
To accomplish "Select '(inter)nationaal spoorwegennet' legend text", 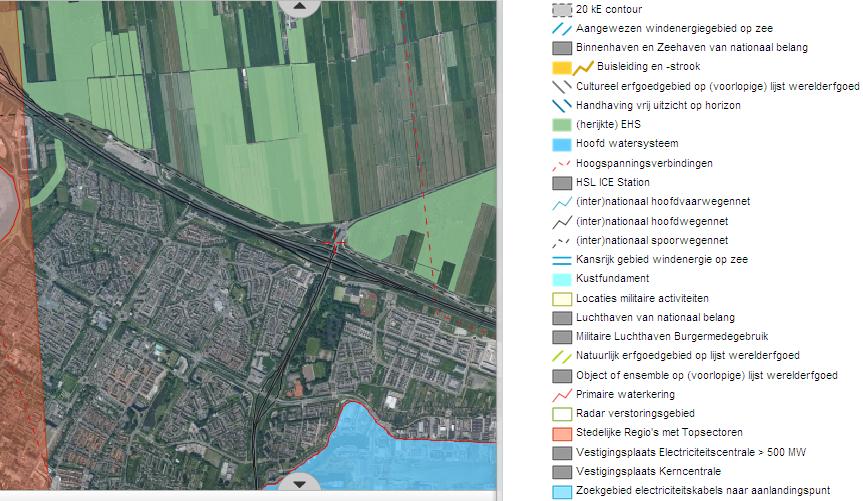I will click(652, 241).
